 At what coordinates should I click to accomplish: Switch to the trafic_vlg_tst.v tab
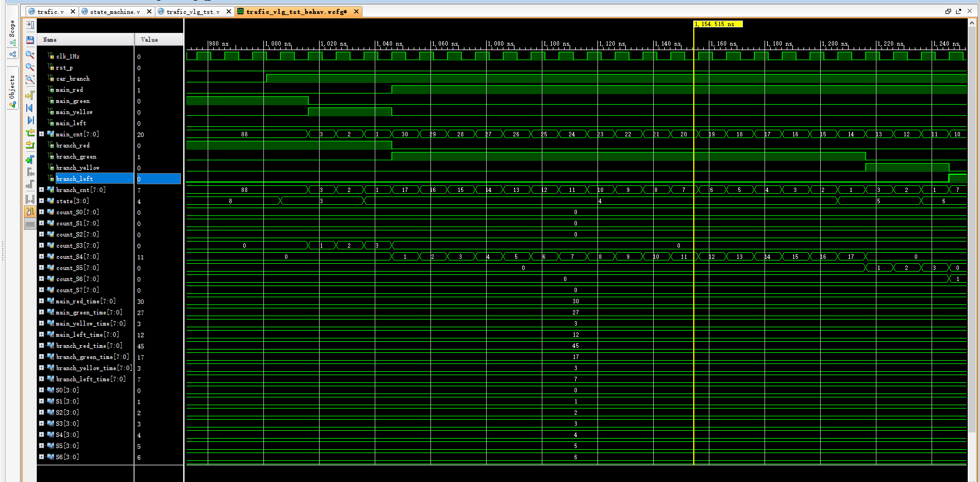pos(193,12)
